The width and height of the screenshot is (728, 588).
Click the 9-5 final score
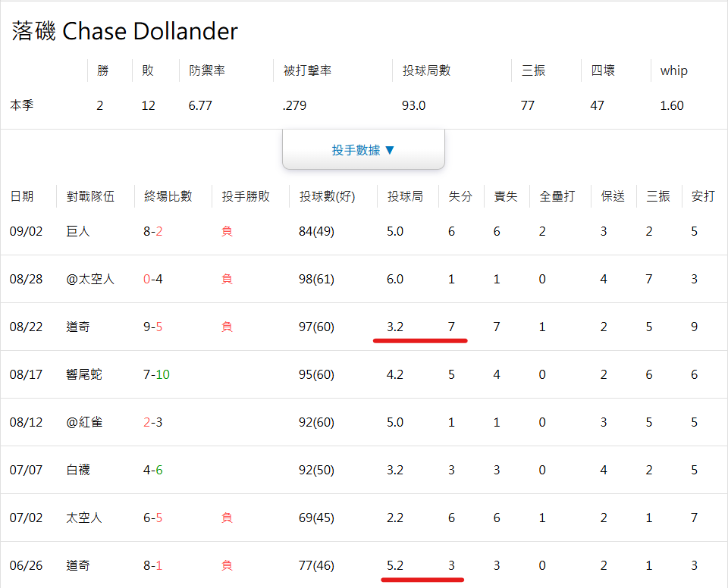[x=152, y=327]
